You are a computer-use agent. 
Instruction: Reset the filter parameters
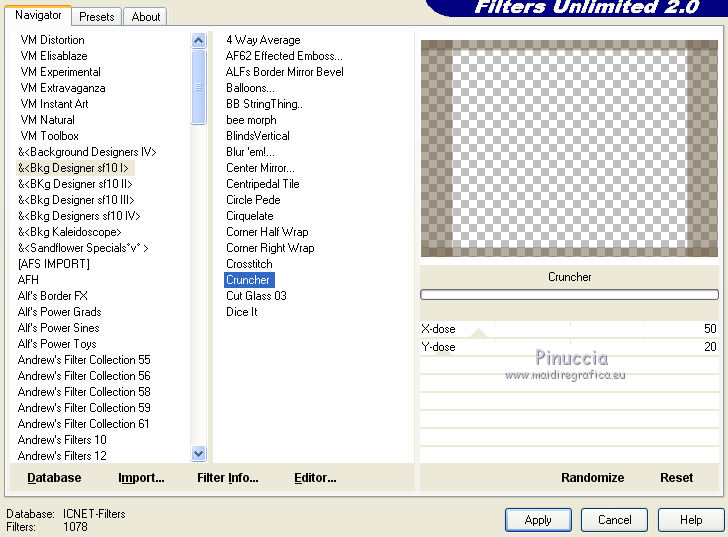click(676, 478)
